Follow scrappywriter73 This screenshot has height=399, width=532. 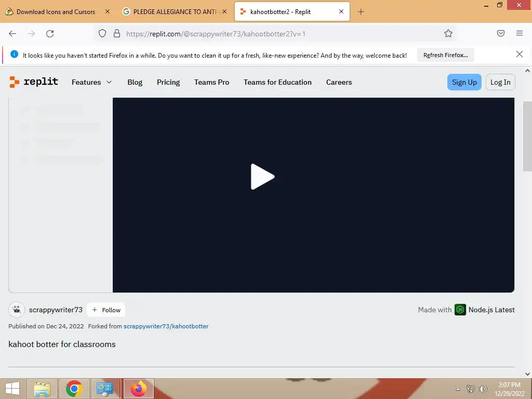point(106,310)
